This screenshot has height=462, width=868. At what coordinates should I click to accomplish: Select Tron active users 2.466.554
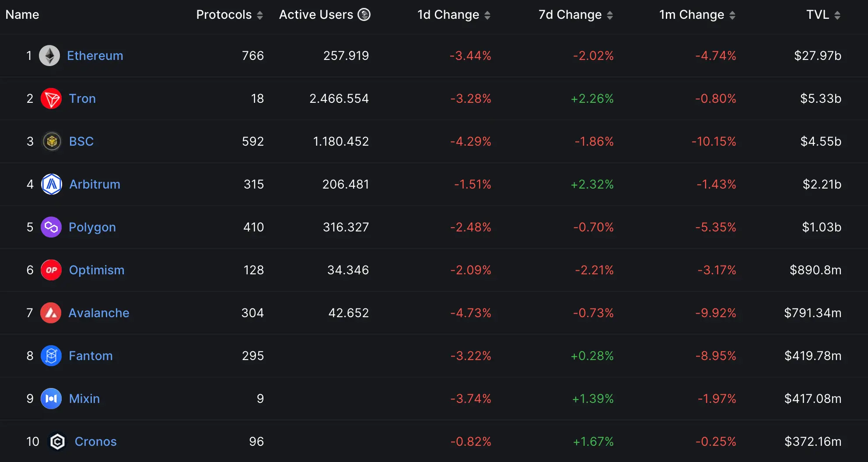click(339, 98)
